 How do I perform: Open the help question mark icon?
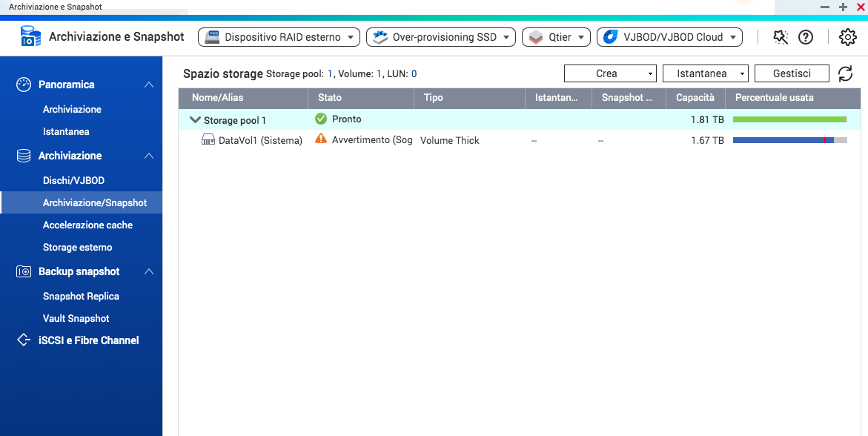tap(806, 37)
